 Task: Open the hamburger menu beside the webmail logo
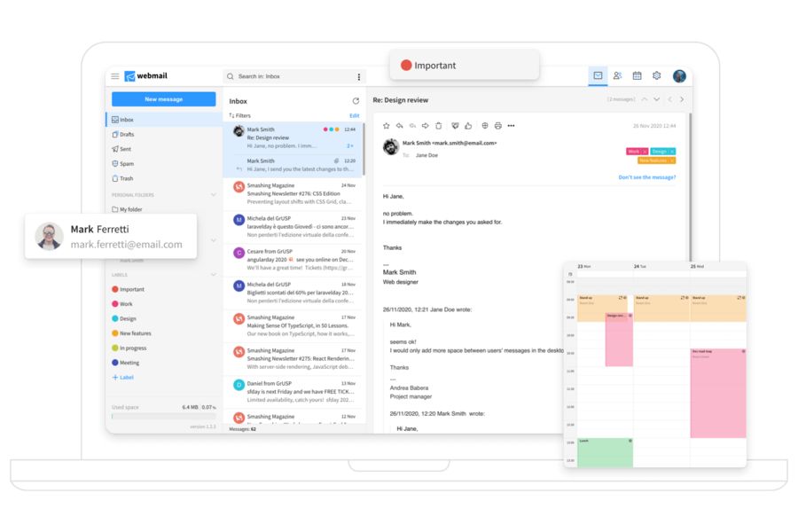[x=115, y=76]
